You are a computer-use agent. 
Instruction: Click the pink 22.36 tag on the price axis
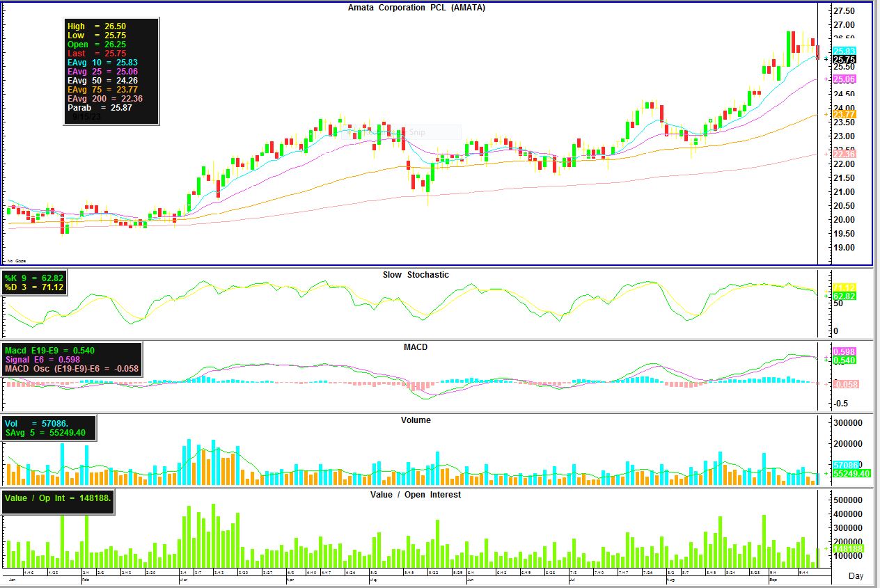pos(844,154)
